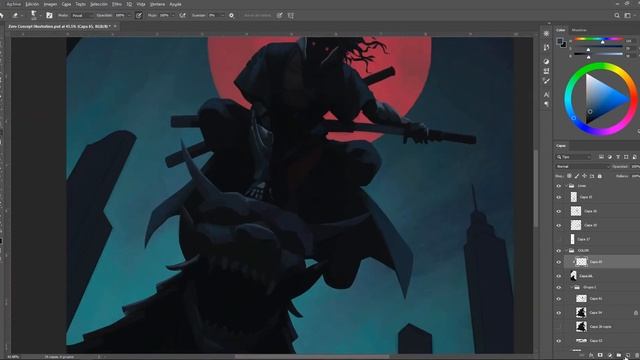Viewport: 640px width, 360px height.
Task: Open the Edición menu
Action: tap(32, 4)
